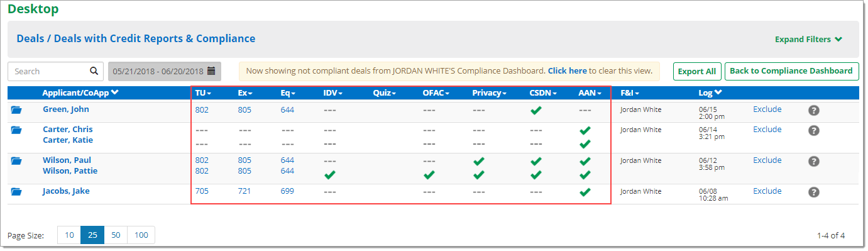This screenshot has width=868, height=251.
Task: Open the OFAC column dropdown
Action: click(x=436, y=93)
